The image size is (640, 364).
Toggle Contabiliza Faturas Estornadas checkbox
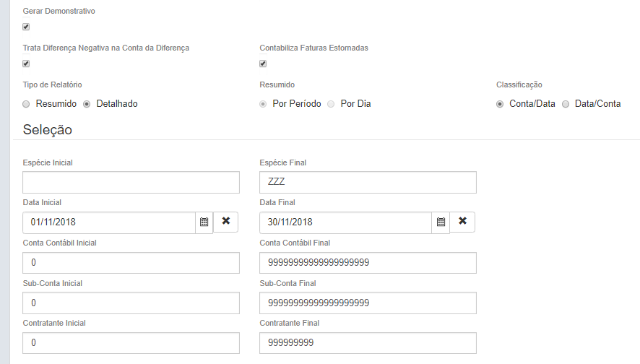[263, 64]
